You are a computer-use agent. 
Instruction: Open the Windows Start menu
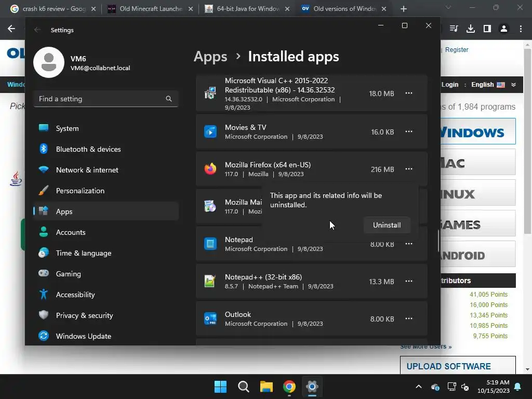point(220,387)
